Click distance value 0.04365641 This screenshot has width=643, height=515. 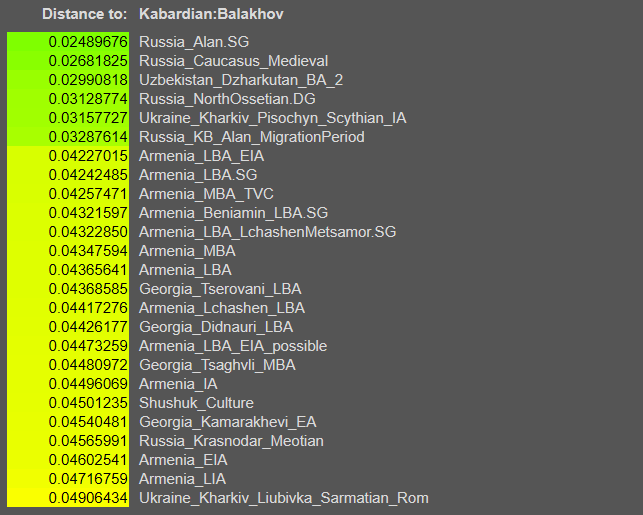coord(88,270)
